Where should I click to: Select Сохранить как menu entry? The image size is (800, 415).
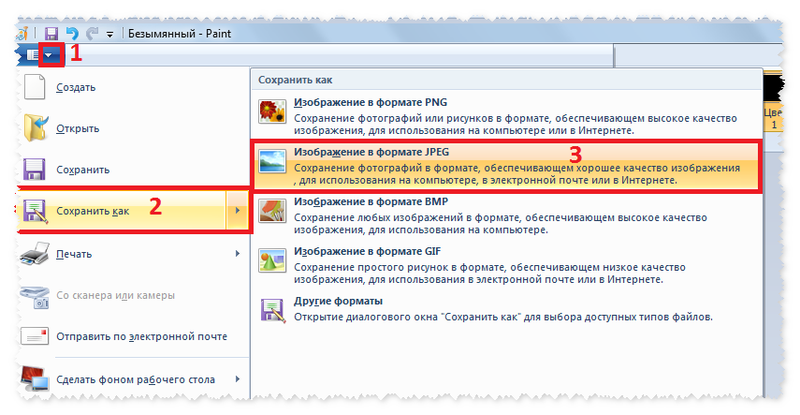121,211
